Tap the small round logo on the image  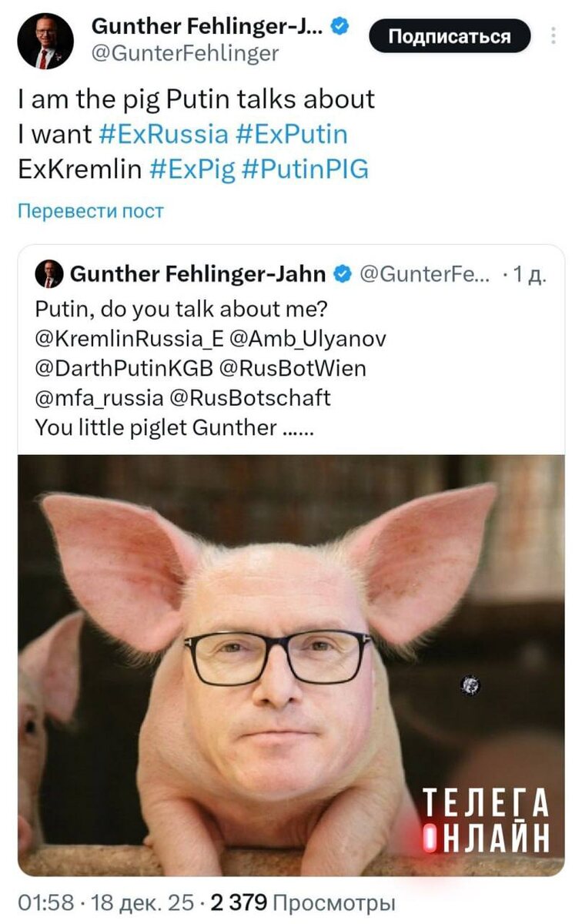pyautogui.click(x=470, y=685)
